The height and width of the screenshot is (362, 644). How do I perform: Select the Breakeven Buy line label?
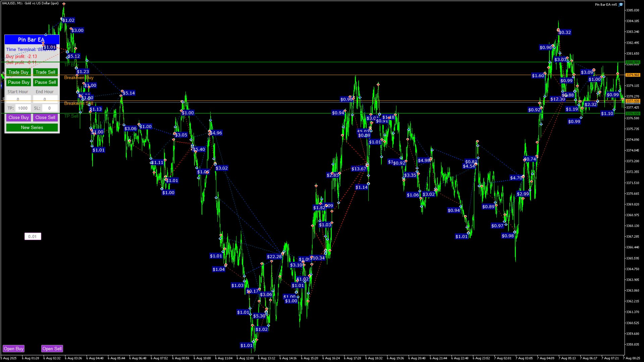pyautogui.click(x=79, y=77)
